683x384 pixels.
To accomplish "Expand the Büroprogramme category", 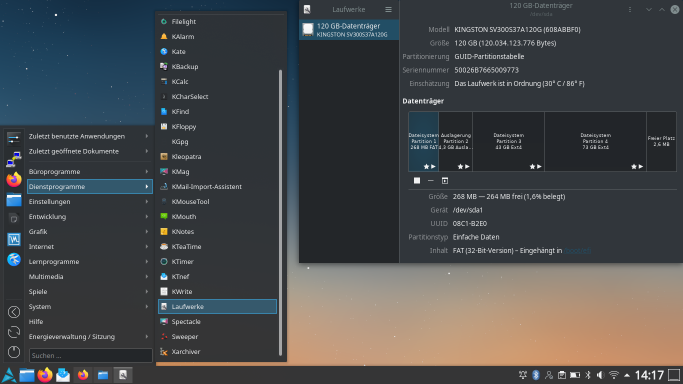I will click(90, 172).
